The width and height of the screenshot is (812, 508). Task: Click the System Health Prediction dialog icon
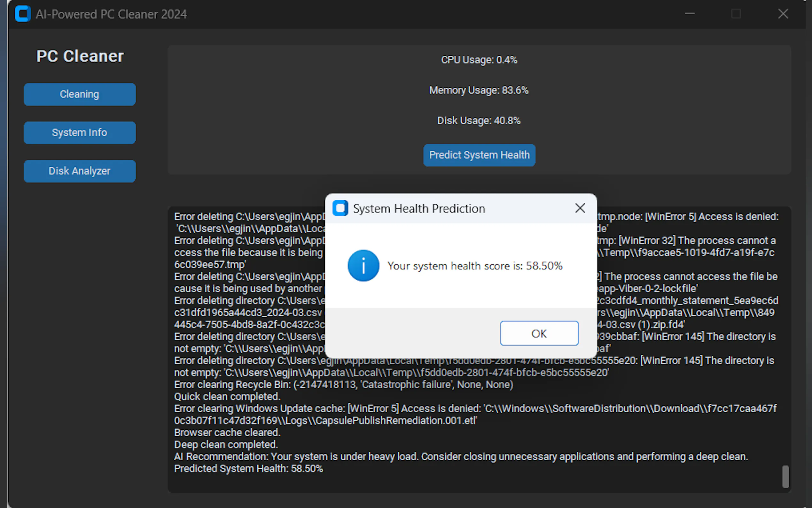coord(340,208)
